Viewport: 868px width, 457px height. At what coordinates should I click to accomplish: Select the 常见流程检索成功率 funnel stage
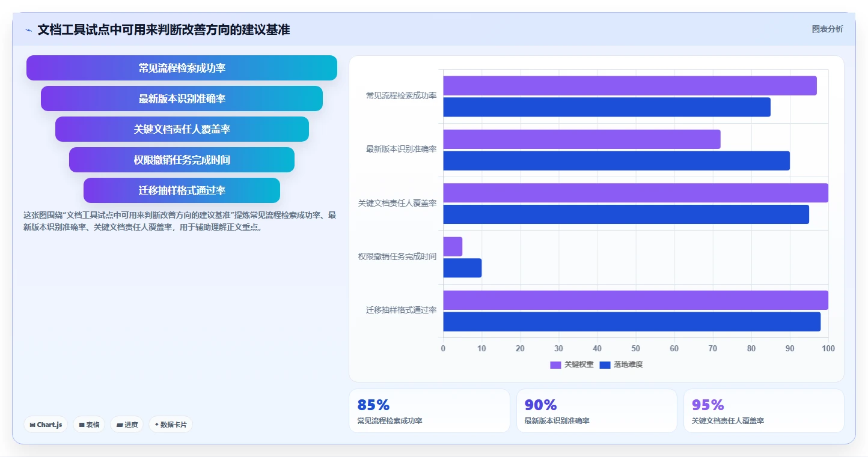click(182, 68)
